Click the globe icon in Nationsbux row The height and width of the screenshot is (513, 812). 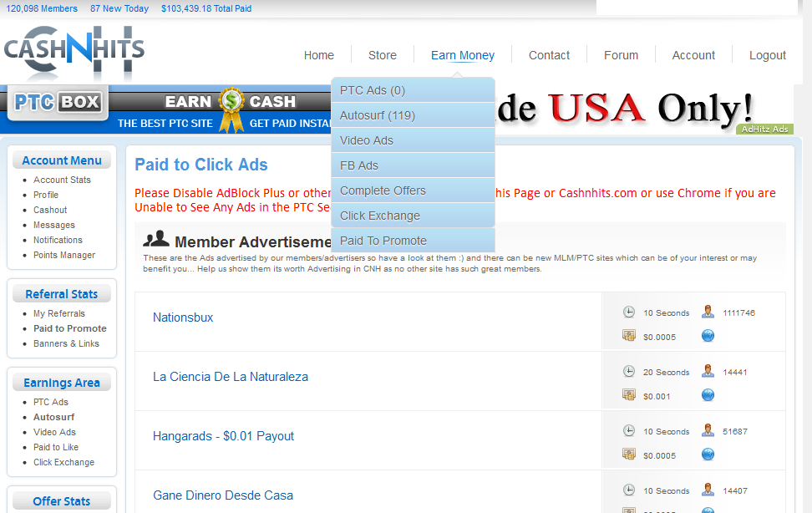pos(708,336)
